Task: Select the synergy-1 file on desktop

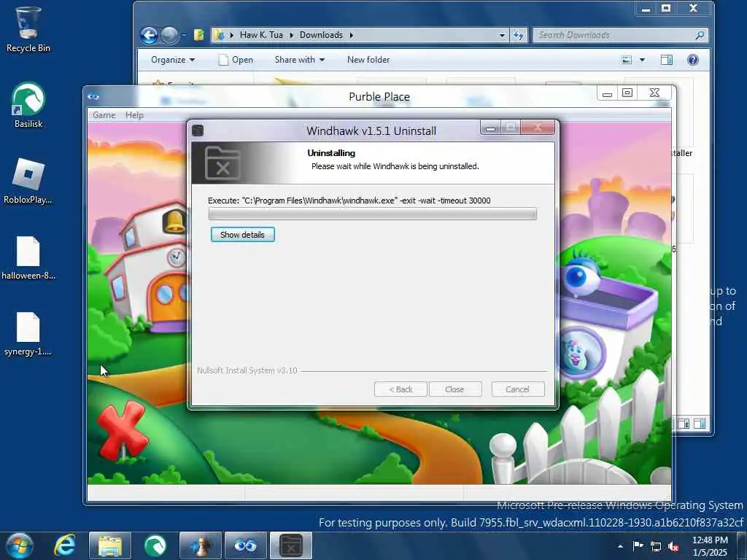Action: click(x=28, y=333)
